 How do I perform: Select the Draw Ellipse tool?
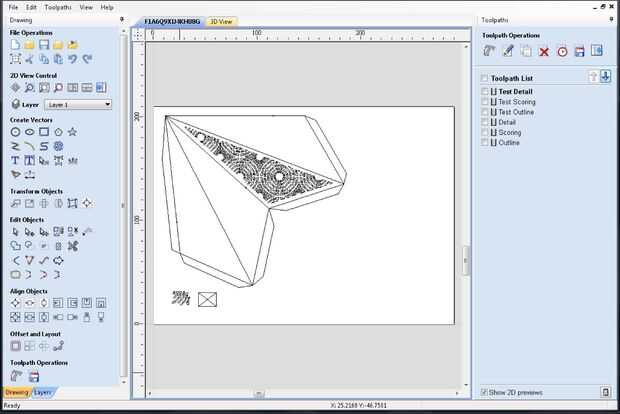point(30,132)
